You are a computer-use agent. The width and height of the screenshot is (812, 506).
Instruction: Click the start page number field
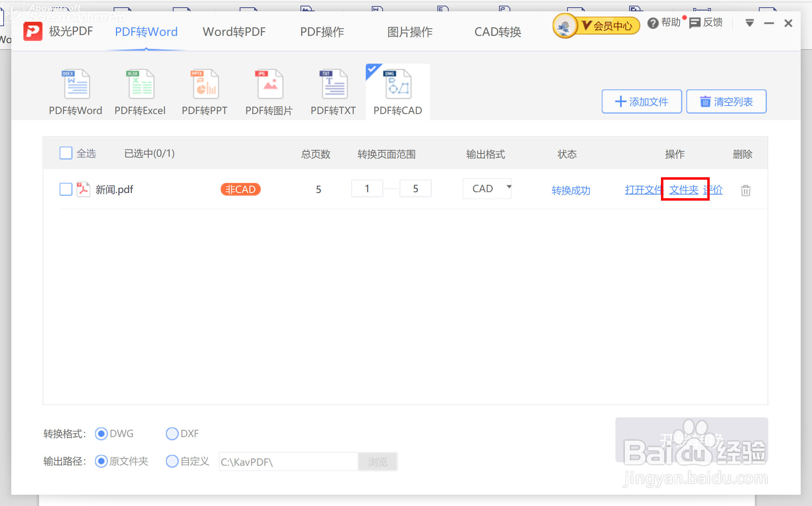(367, 189)
